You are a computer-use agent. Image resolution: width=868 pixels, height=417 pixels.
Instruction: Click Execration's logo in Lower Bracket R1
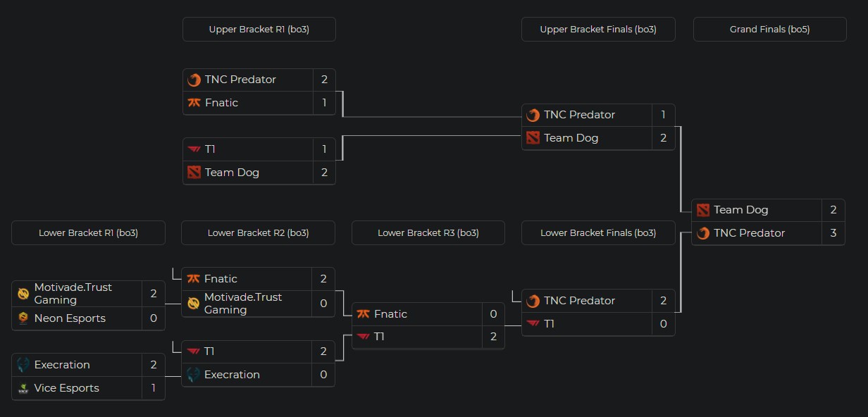pos(23,365)
